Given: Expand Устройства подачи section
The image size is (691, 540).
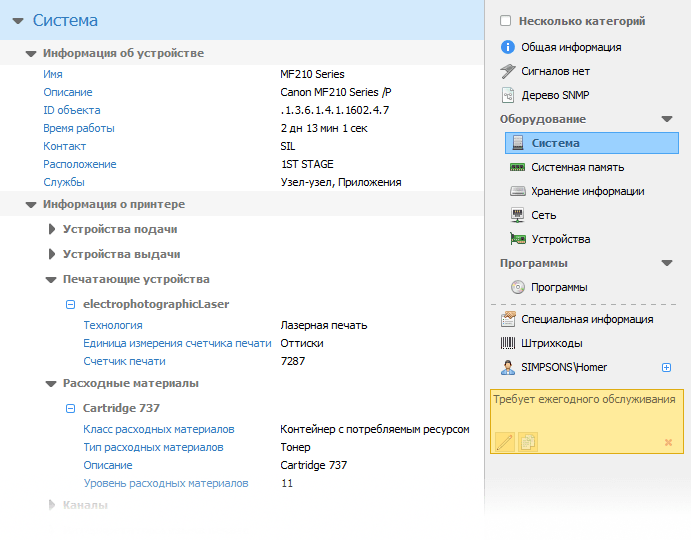Looking at the screenshot, I should click(52, 229).
